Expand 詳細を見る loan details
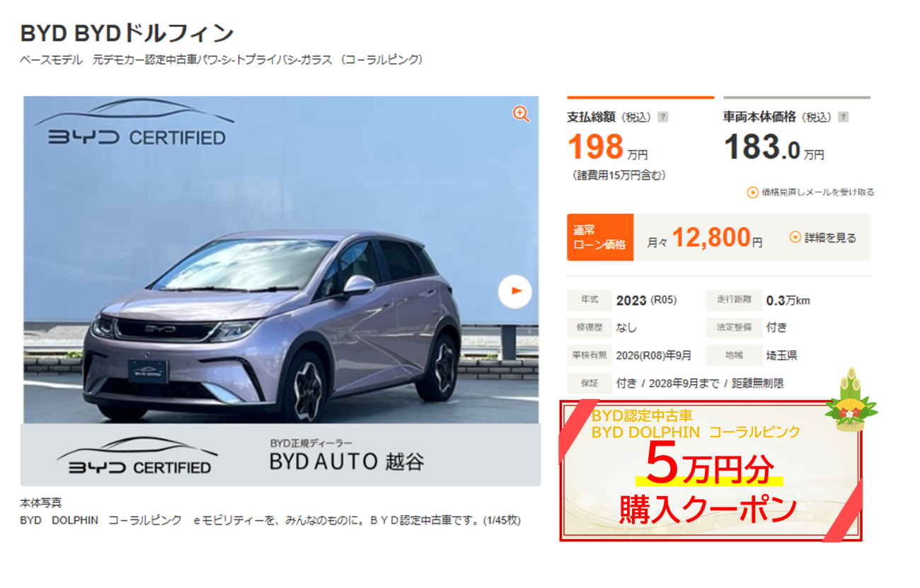The width and height of the screenshot is (920, 588). (x=822, y=238)
